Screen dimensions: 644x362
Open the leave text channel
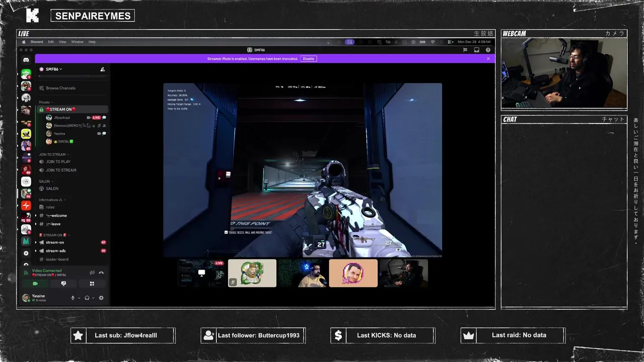coord(72,224)
